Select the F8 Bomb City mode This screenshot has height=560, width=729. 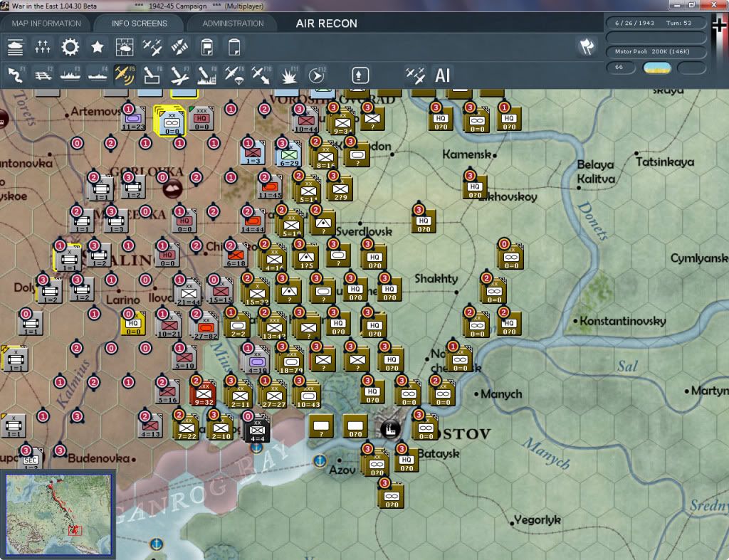(x=207, y=75)
